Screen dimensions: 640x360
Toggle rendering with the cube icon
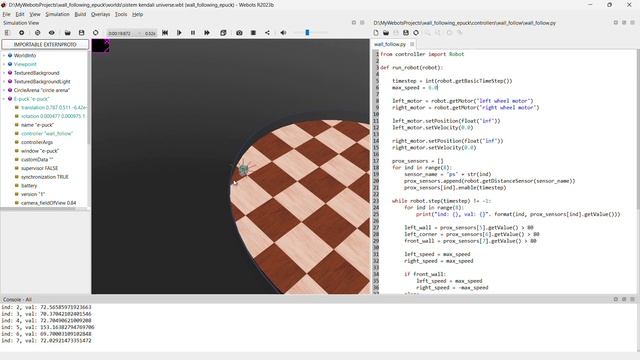tap(223, 33)
